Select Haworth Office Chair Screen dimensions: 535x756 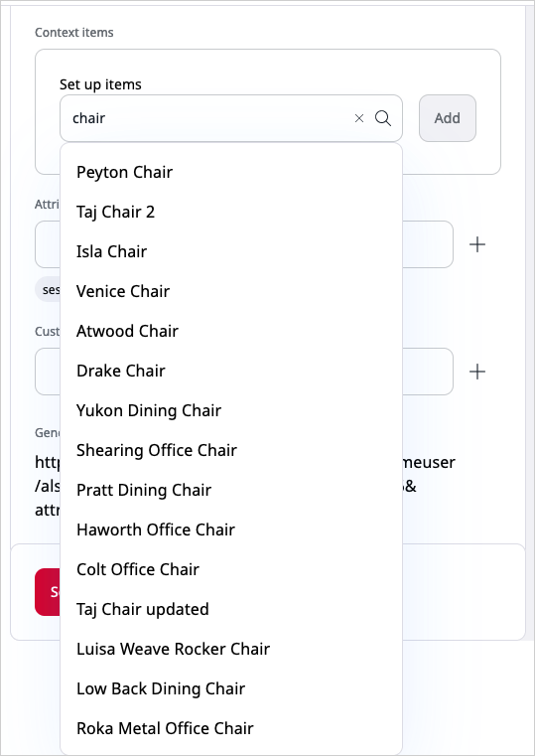click(231, 529)
